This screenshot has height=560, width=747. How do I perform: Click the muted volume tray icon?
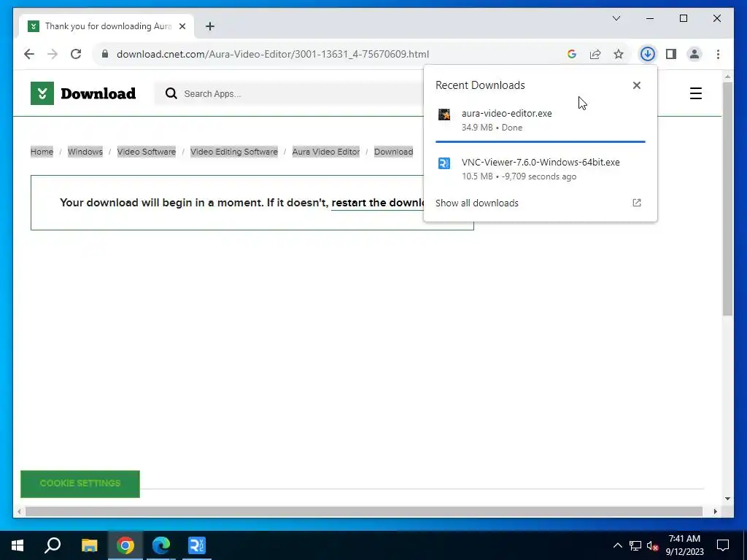point(652,545)
